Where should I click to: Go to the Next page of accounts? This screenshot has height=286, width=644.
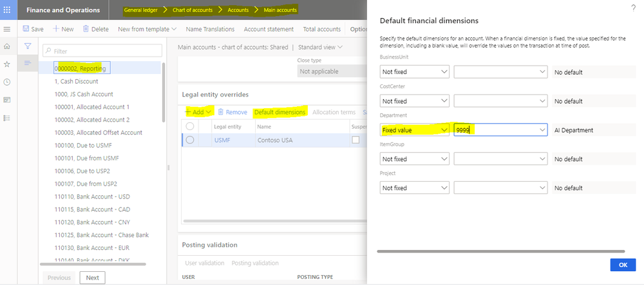tap(92, 278)
